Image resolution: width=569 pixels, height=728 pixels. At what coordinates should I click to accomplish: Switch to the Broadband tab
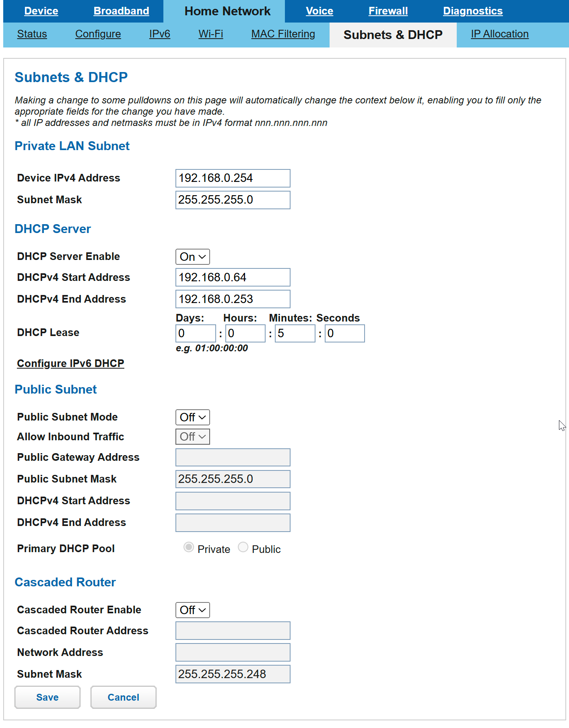tap(121, 11)
